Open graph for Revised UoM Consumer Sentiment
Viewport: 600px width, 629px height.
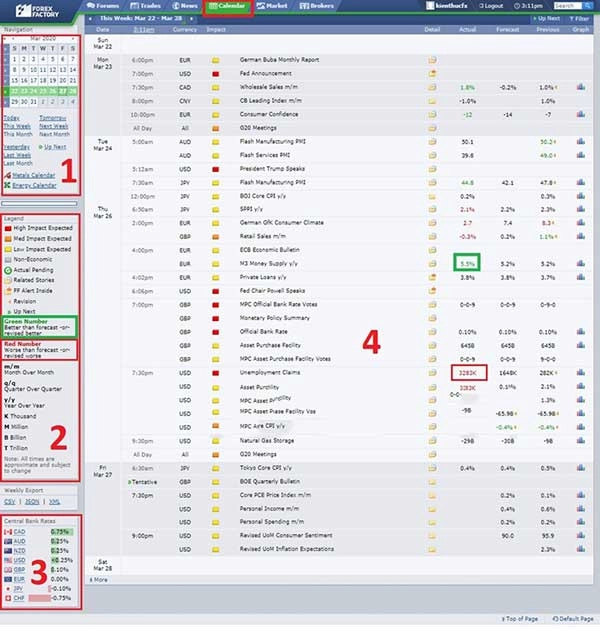coord(581,536)
